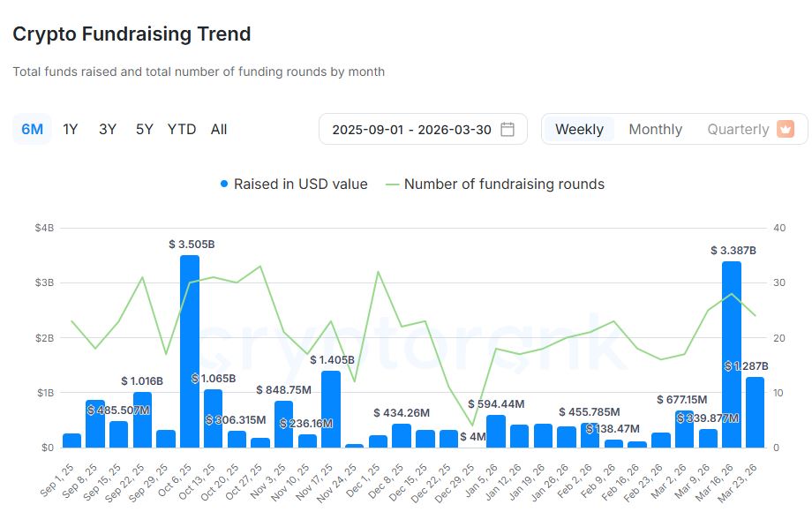Toggle the blue Raised in USD legend dot
This screenshot has width=812, height=512.
[x=224, y=184]
